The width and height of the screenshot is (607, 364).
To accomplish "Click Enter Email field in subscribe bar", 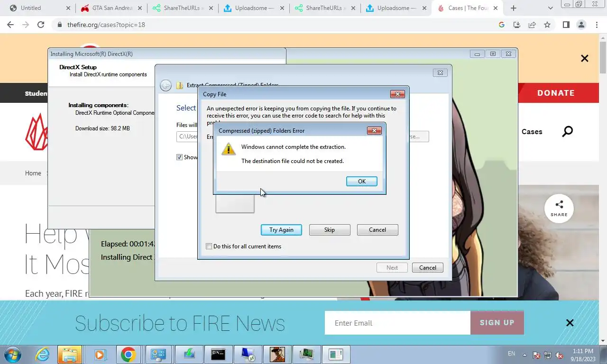I will point(397,323).
